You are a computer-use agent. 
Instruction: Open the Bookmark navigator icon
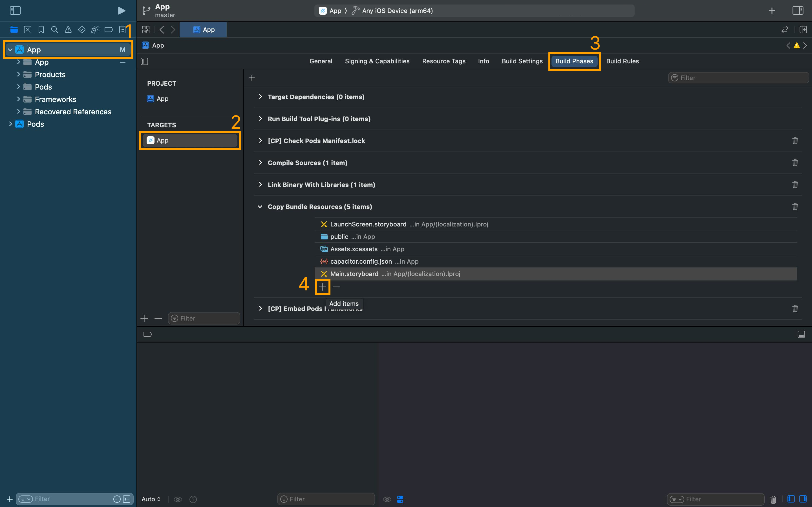41,30
